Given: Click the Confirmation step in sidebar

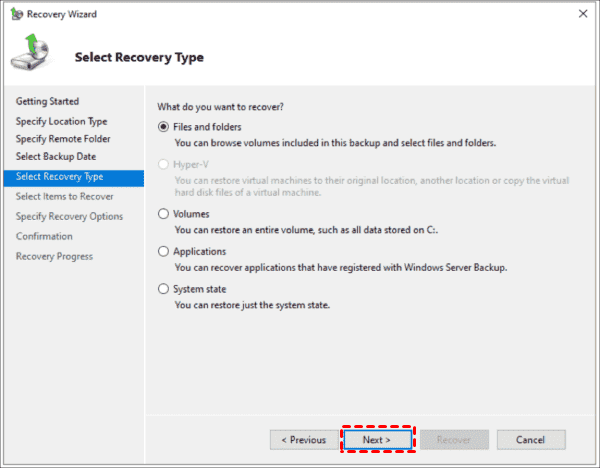Looking at the screenshot, I should [44, 236].
